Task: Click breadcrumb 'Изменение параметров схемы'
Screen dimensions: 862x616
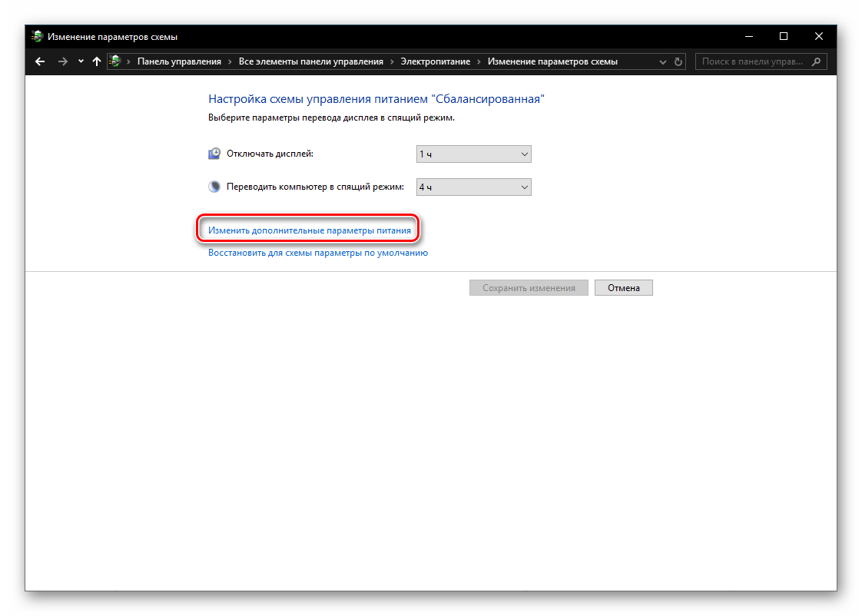Action: [x=552, y=61]
